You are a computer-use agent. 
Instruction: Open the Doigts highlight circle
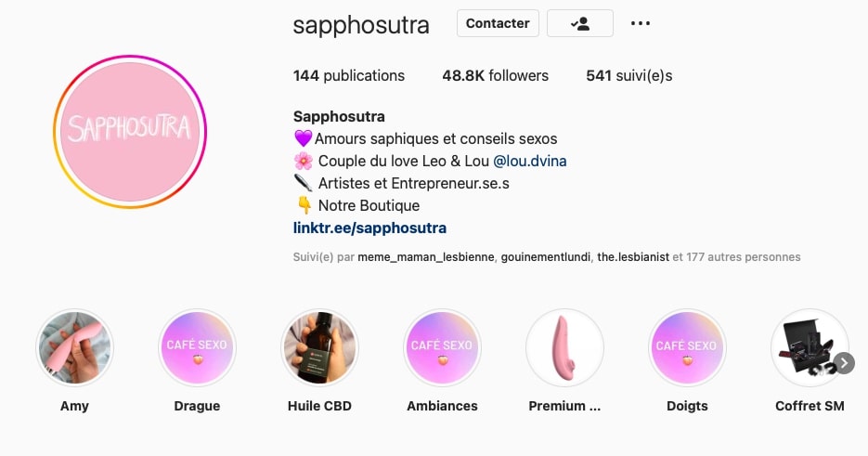pos(687,347)
